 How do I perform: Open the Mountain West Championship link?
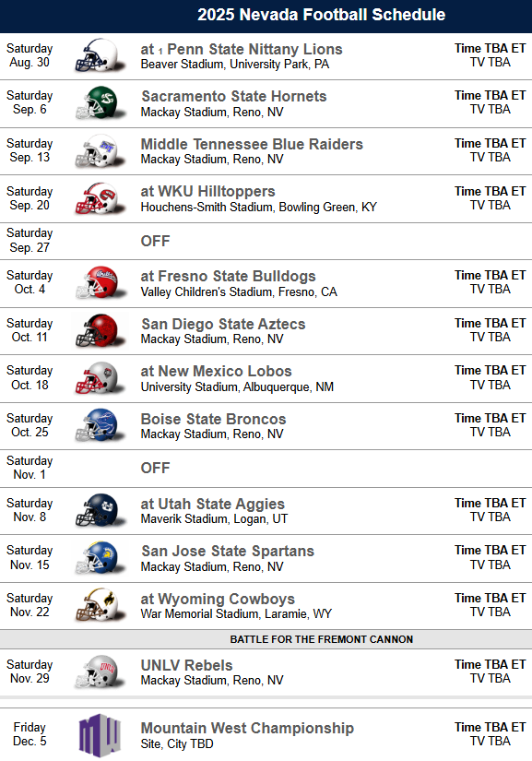pos(247,728)
